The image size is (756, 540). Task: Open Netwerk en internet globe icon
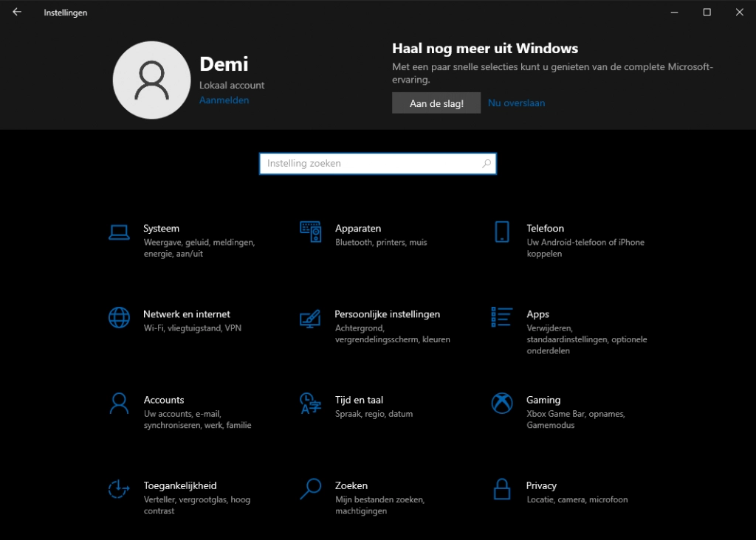click(x=119, y=317)
